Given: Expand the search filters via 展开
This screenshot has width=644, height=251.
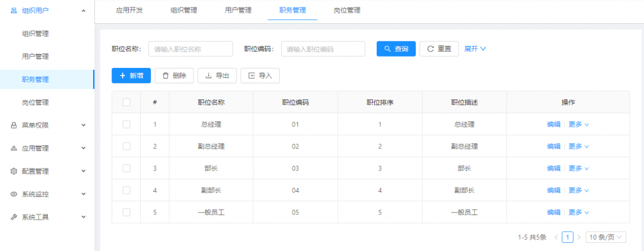Looking at the screenshot, I should click(x=475, y=48).
